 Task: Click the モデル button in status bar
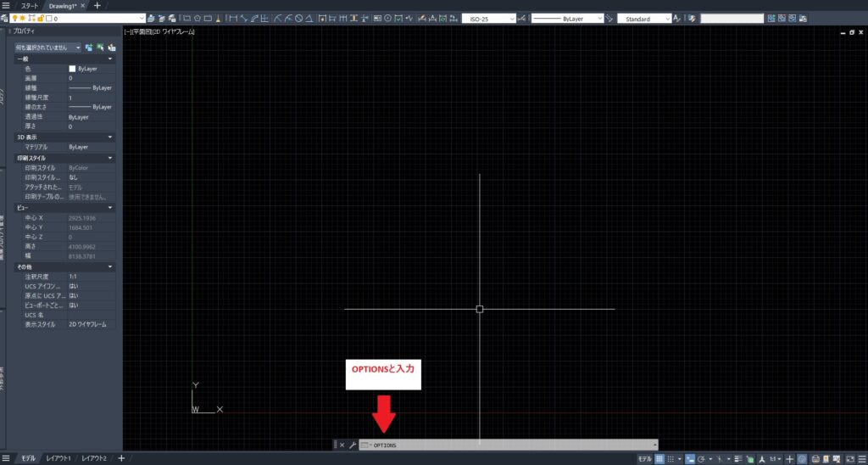pyautogui.click(x=644, y=458)
